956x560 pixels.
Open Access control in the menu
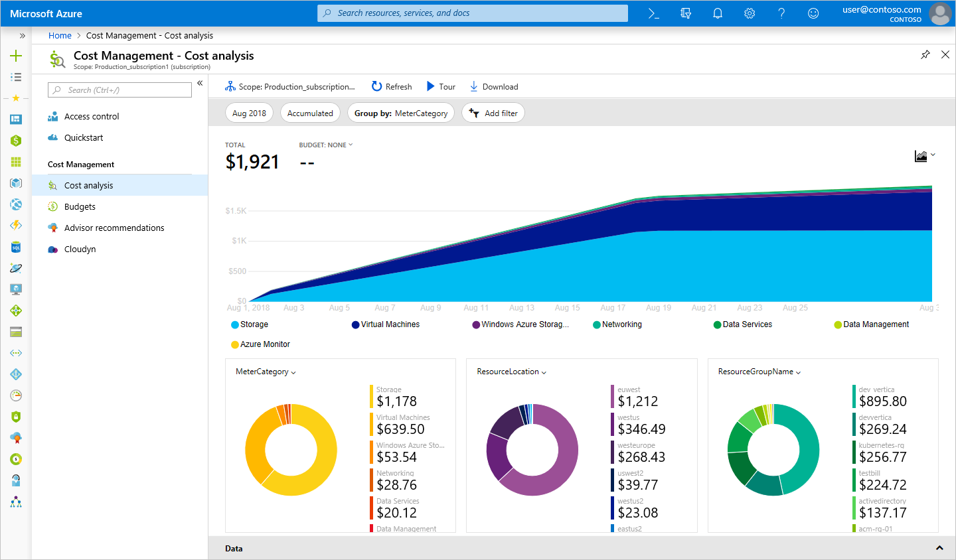coord(92,116)
